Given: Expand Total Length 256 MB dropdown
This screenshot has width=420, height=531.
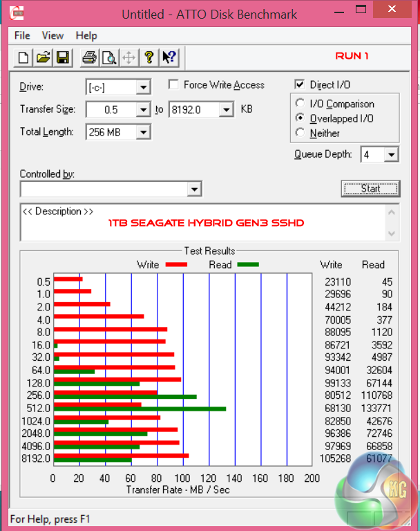Looking at the screenshot, I should click(143, 132).
